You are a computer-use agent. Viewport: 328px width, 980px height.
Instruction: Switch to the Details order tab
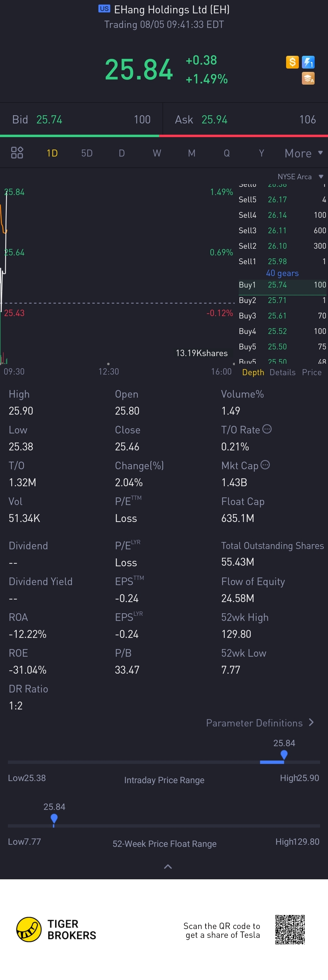click(x=282, y=372)
